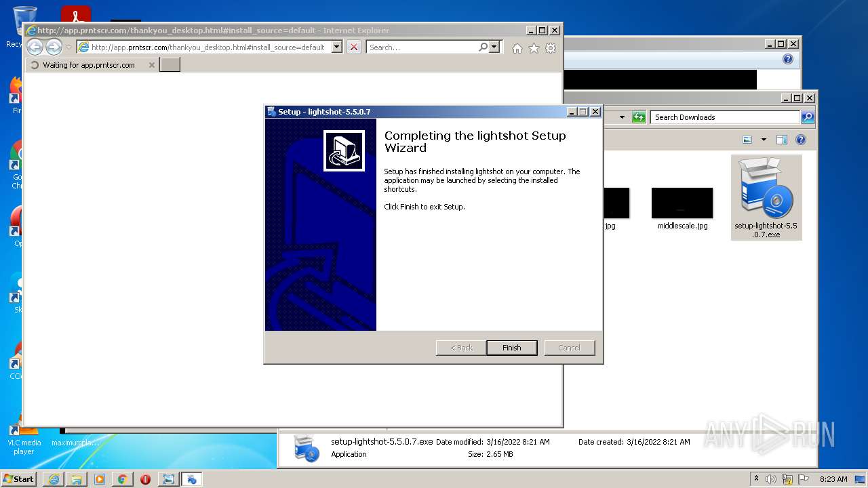Open Internet Explorer Home icon
868x488 pixels.
(x=517, y=48)
